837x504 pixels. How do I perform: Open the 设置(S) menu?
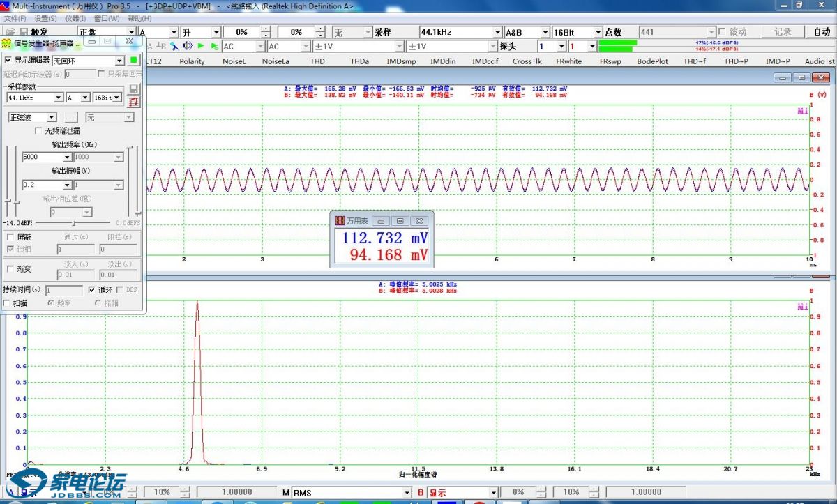pyautogui.click(x=45, y=18)
